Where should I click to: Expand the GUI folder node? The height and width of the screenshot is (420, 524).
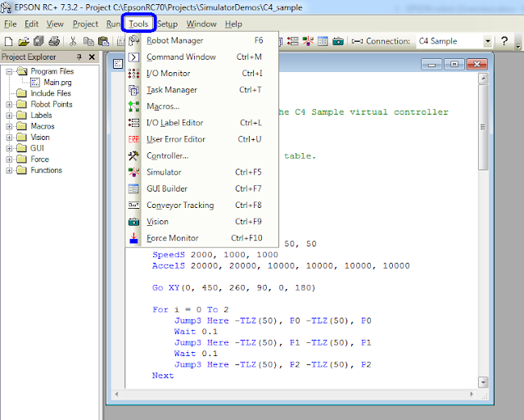point(9,148)
